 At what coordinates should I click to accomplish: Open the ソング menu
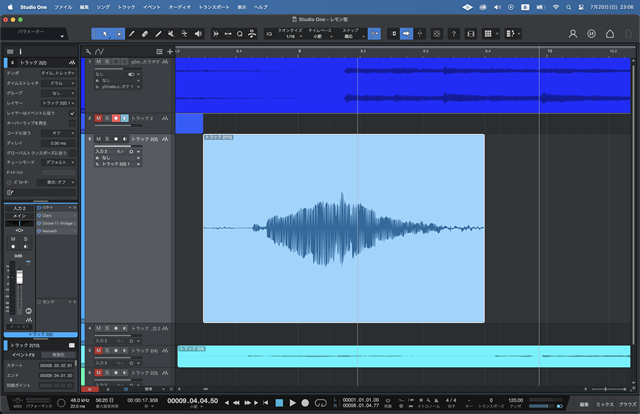[x=103, y=7]
